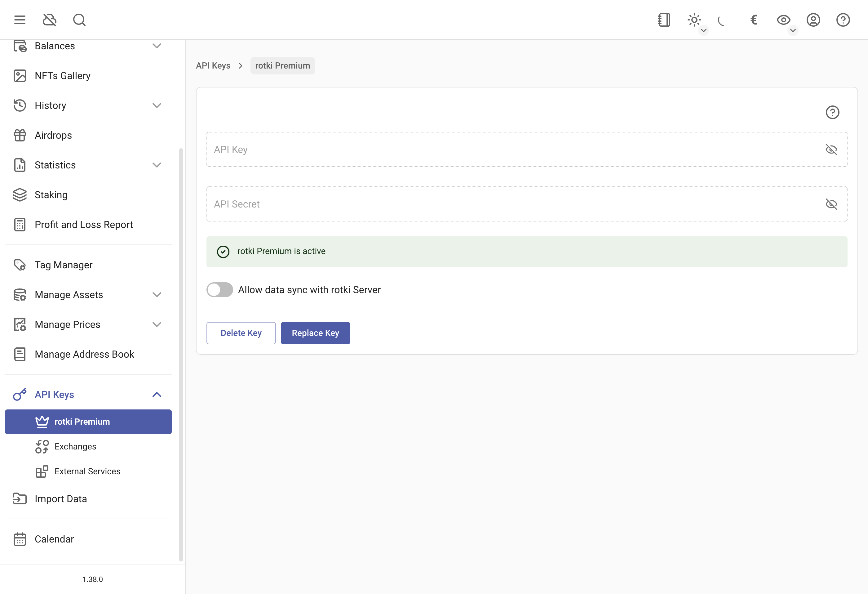Open the user account profile menu
This screenshot has width=868, height=594.
(813, 20)
